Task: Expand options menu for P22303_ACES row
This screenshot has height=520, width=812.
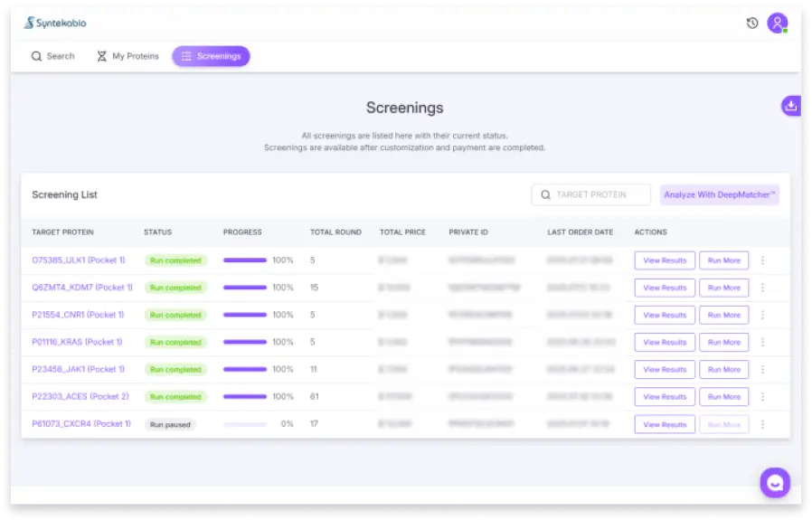Action: [762, 396]
